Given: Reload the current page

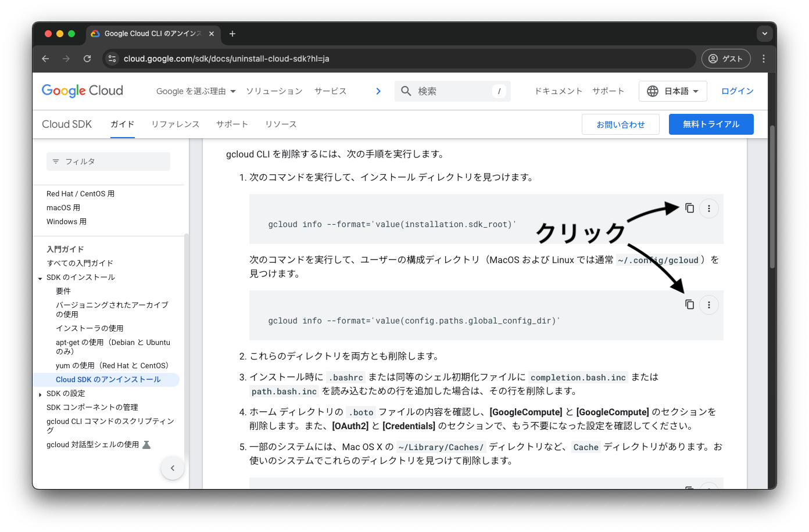Looking at the screenshot, I should click(x=87, y=59).
